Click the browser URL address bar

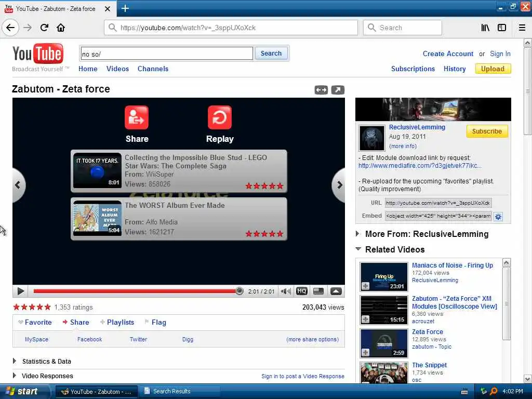(231, 28)
